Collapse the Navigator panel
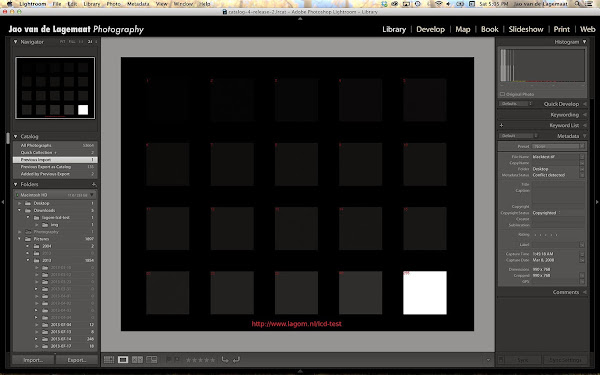The image size is (600, 375). pyautogui.click(x=16, y=42)
